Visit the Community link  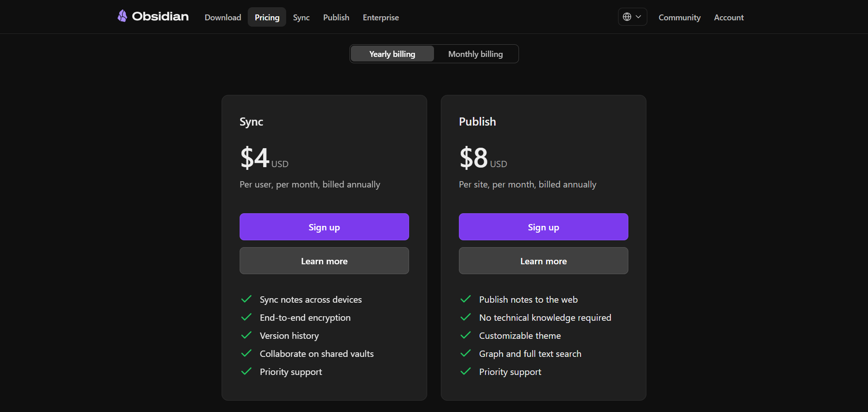(679, 17)
